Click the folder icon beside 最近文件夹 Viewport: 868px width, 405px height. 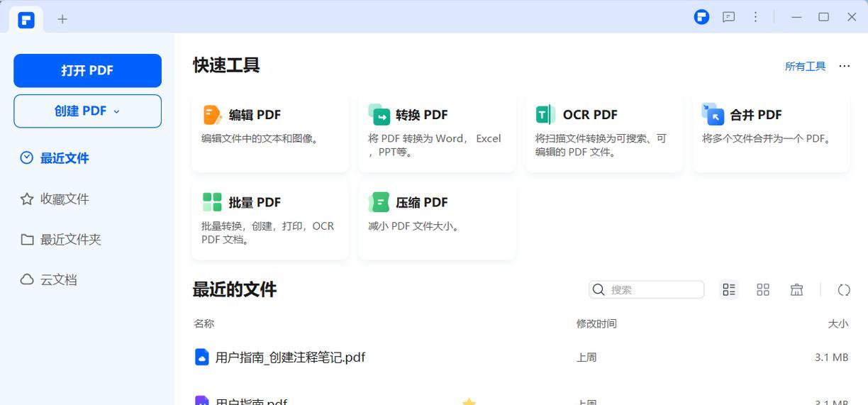(27, 239)
